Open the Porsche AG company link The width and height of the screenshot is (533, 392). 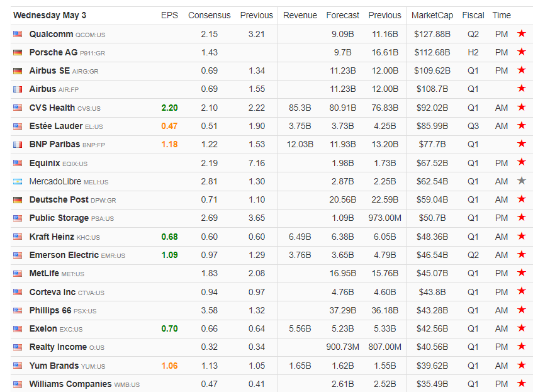(53, 52)
